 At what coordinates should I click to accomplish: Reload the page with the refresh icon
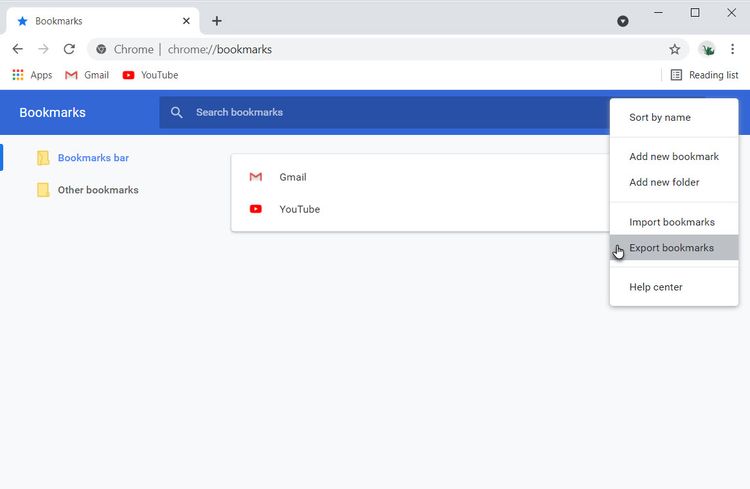coord(69,49)
